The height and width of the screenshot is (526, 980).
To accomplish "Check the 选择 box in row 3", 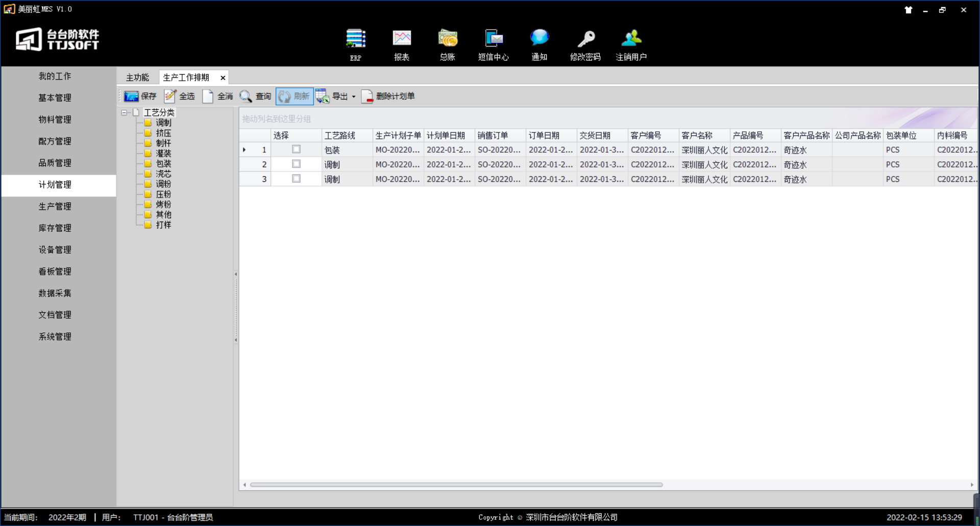I will pyautogui.click(x=296, y=179).
